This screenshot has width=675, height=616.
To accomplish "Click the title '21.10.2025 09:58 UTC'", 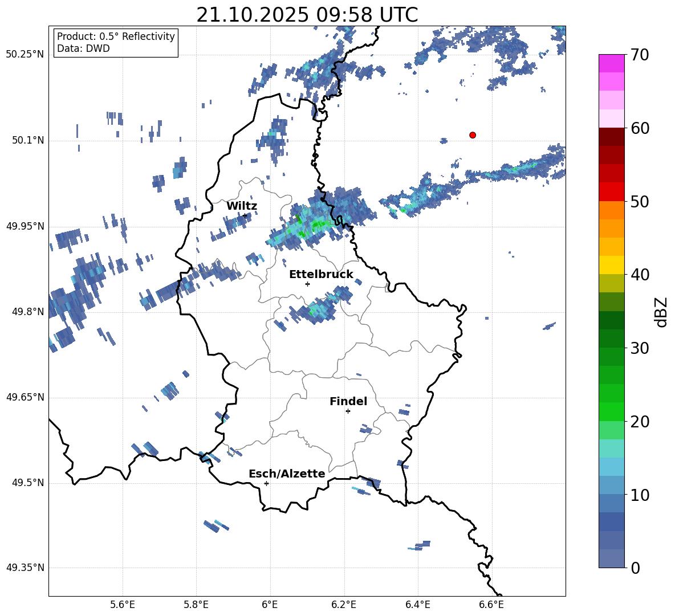I will pos(307,15).
